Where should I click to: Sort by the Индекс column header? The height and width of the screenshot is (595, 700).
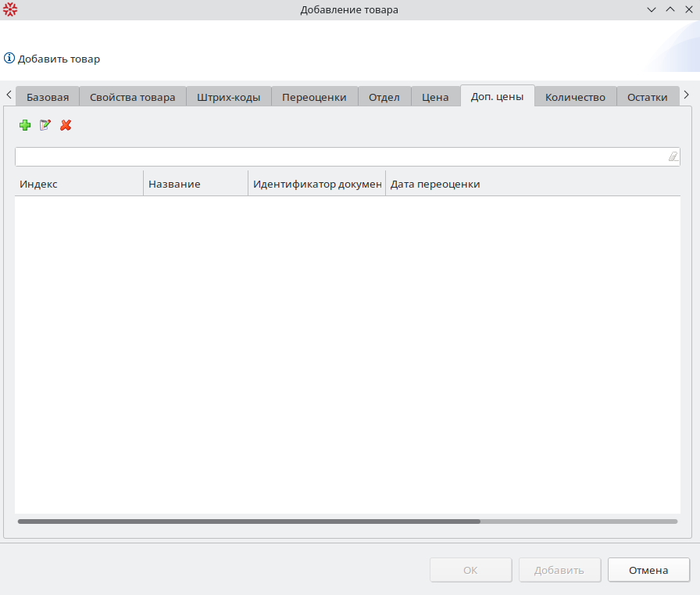pos(78,185)
